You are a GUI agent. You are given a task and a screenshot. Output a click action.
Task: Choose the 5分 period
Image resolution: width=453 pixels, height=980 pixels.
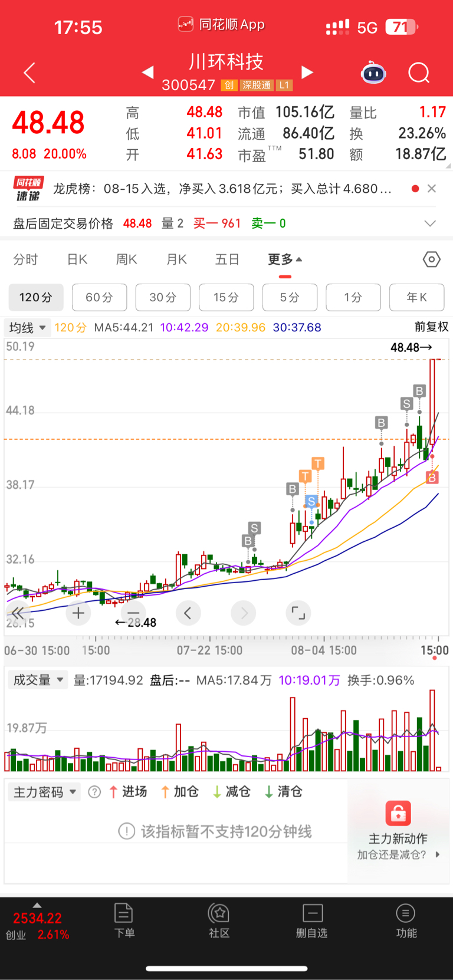pyautogui.click(x=290, y=297)
